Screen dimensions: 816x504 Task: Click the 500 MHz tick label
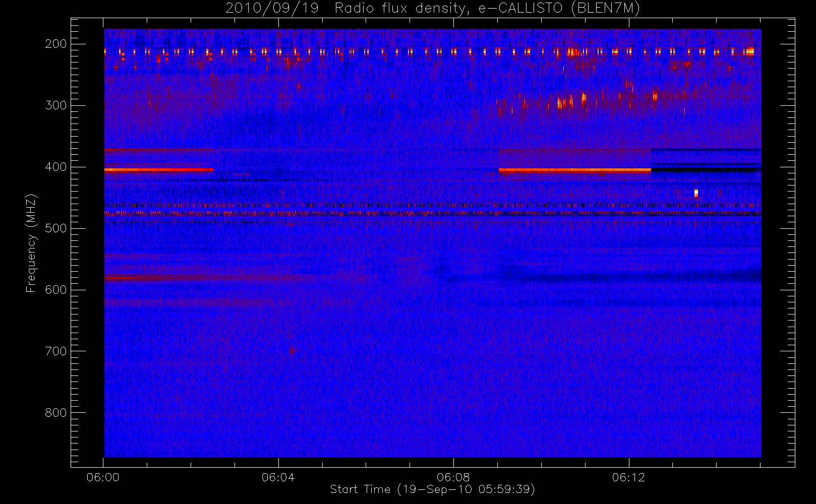coord(56,228)
